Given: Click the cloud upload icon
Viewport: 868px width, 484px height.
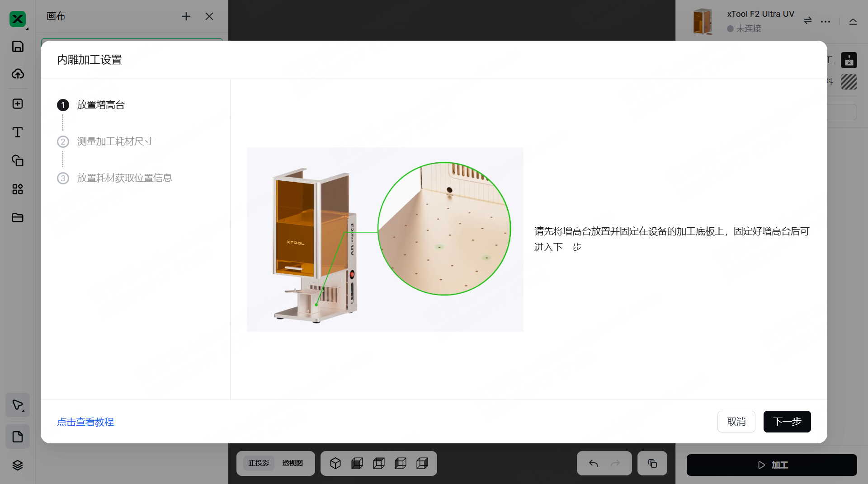Looking at the screenshot, I should click(18, 74).
